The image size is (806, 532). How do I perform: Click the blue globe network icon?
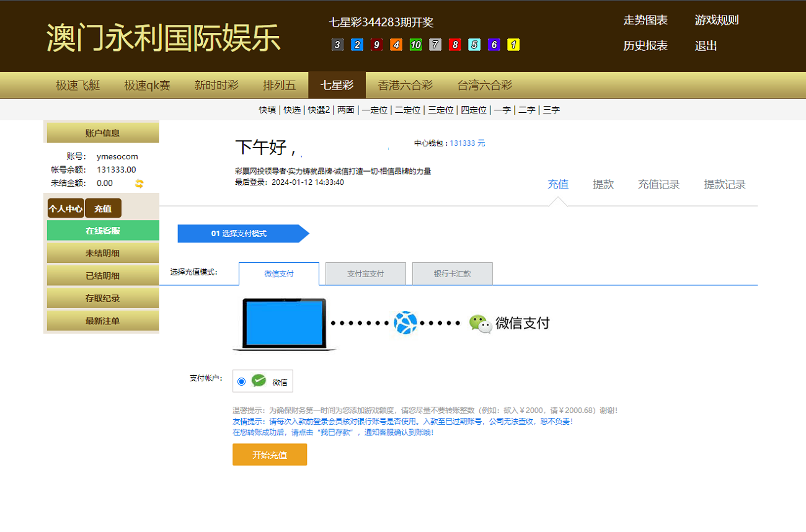(x=405, y=323)
